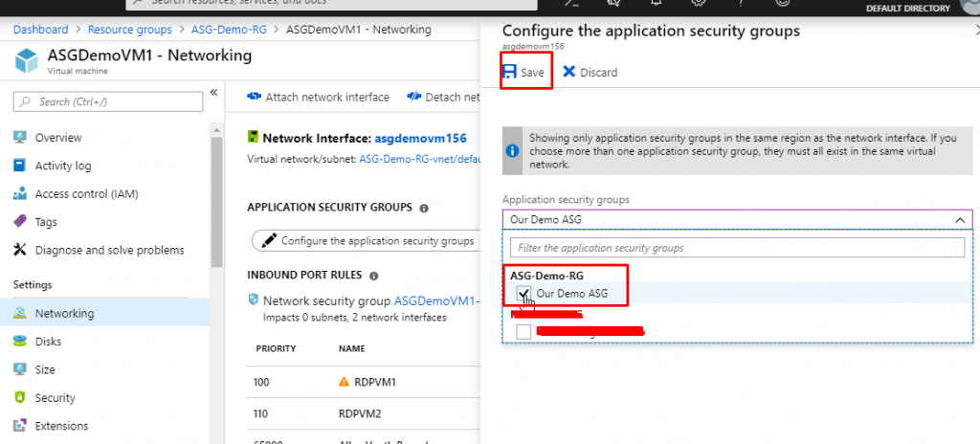Click Configure the application security groups button
The image size is (980, 444).
(x=367, y=241)
